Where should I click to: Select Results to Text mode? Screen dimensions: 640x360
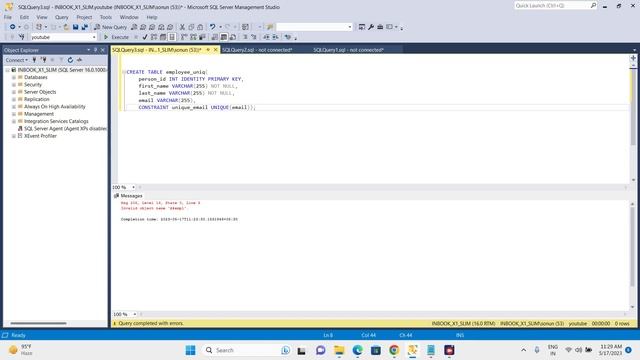tap(215, 37)
